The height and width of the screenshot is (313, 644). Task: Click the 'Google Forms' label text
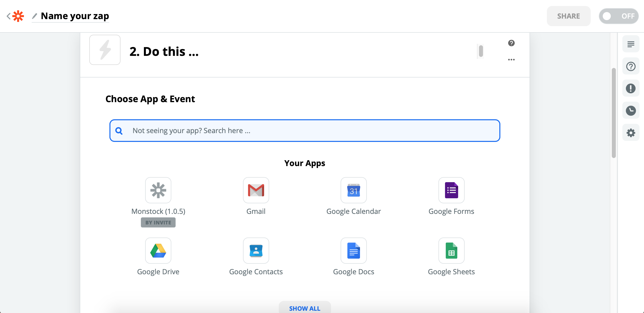coord(452,211)
